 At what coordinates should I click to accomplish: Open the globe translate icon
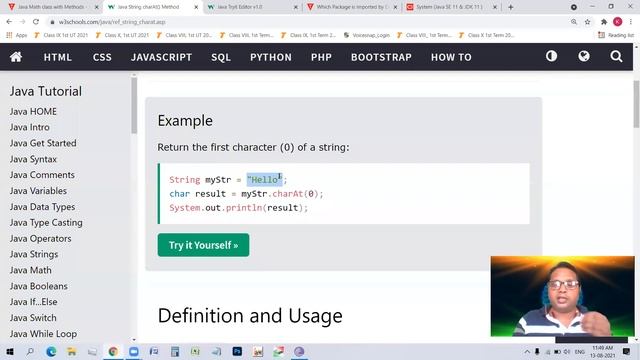click(x=584, y=56)
